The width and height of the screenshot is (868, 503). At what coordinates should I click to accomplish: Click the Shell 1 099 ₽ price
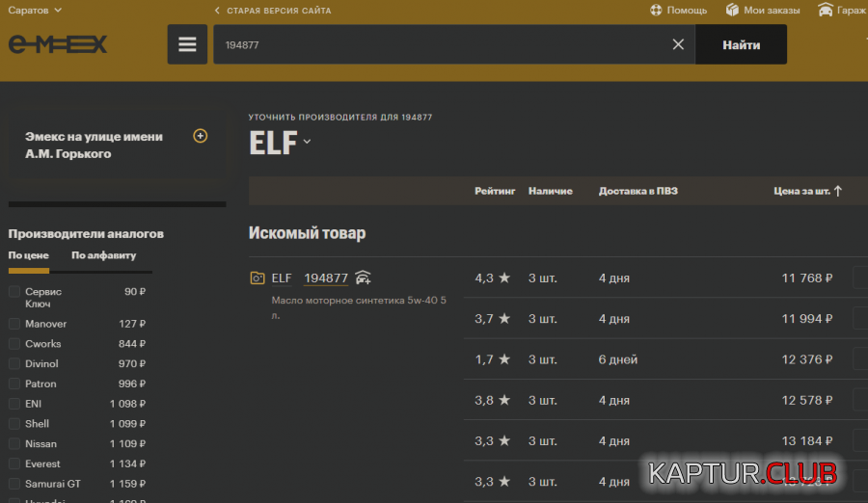click(x=127, y=423)
